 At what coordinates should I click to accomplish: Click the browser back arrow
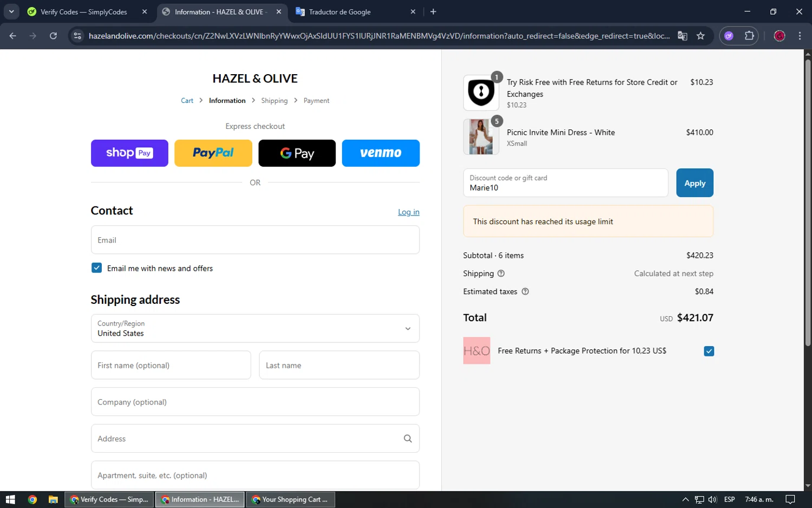13,36
